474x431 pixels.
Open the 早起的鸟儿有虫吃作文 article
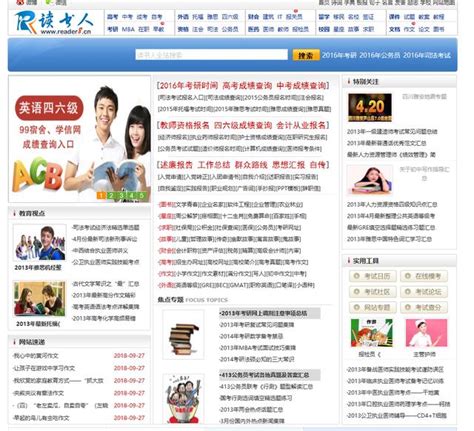tap(41, 418)
